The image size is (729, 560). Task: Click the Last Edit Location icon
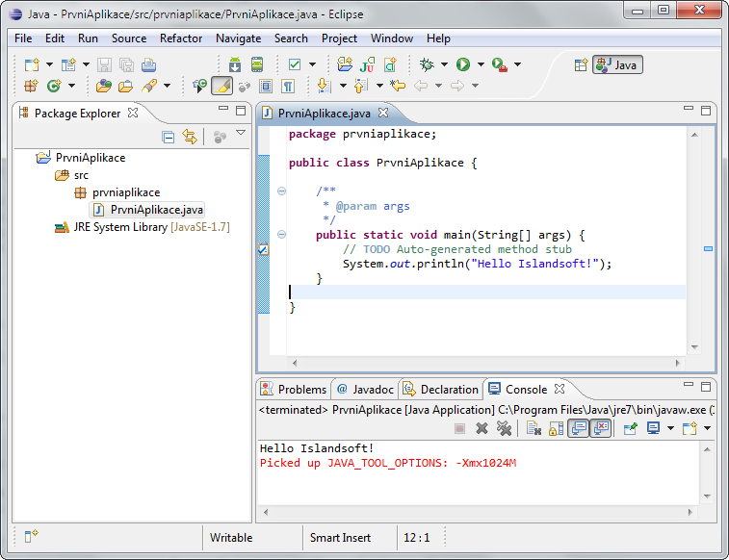pyautogui.click(x=398, y=86)
